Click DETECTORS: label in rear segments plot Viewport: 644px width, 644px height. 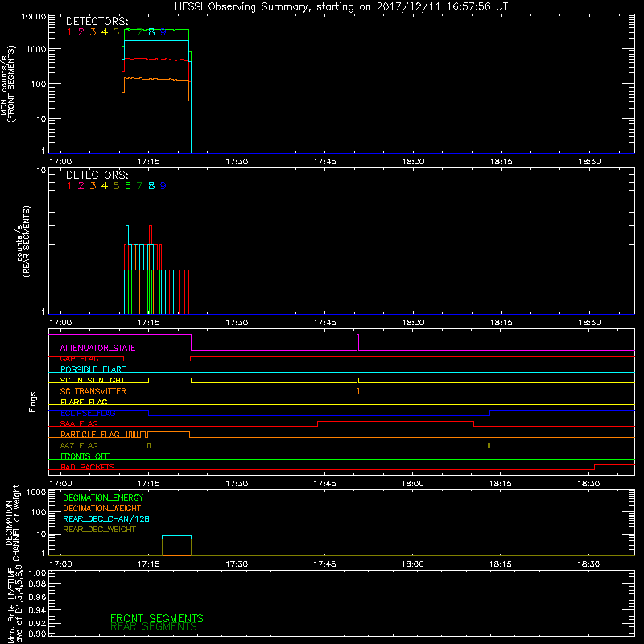[97, 175]
